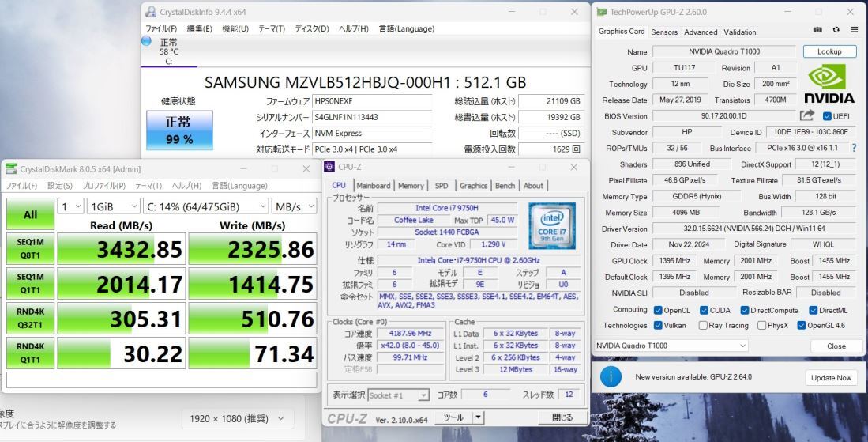Toggle the OpenGL 4.6 checkbox
This screenshot has width=868, height=442.
pyautogui.click(x=801, y=325)
